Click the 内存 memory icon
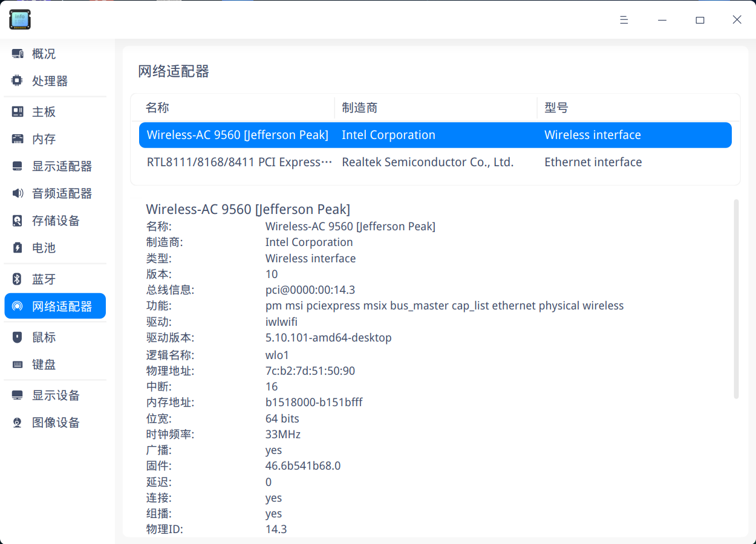 click(18, 139)
